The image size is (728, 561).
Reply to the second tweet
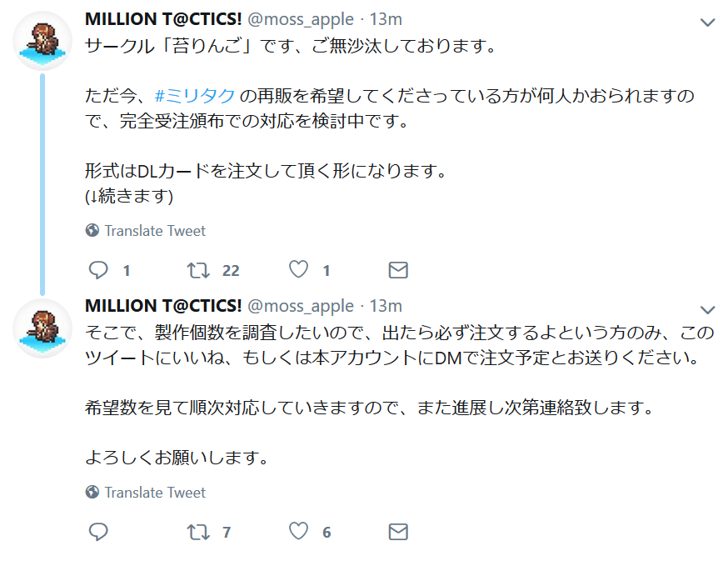click(x=99, y=532)
